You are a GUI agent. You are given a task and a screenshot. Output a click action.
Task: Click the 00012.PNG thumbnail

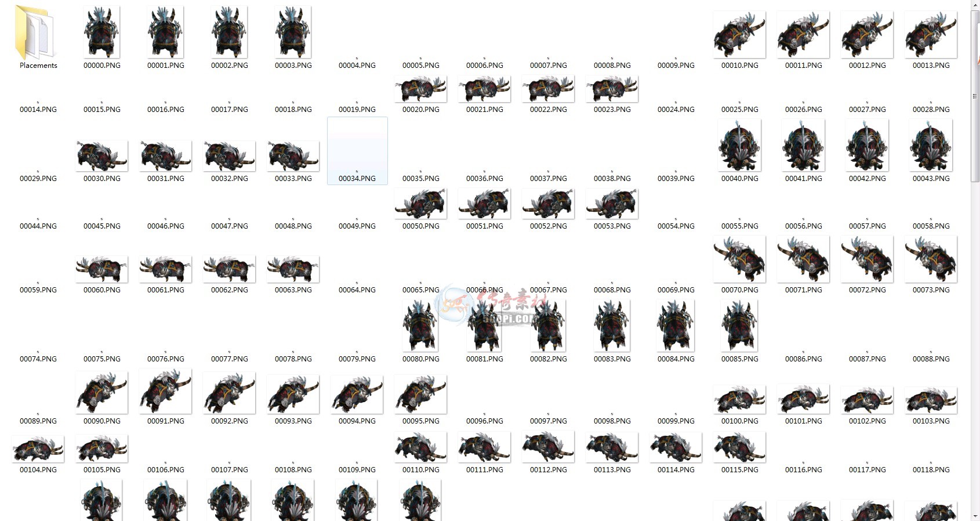coord(868,35)
